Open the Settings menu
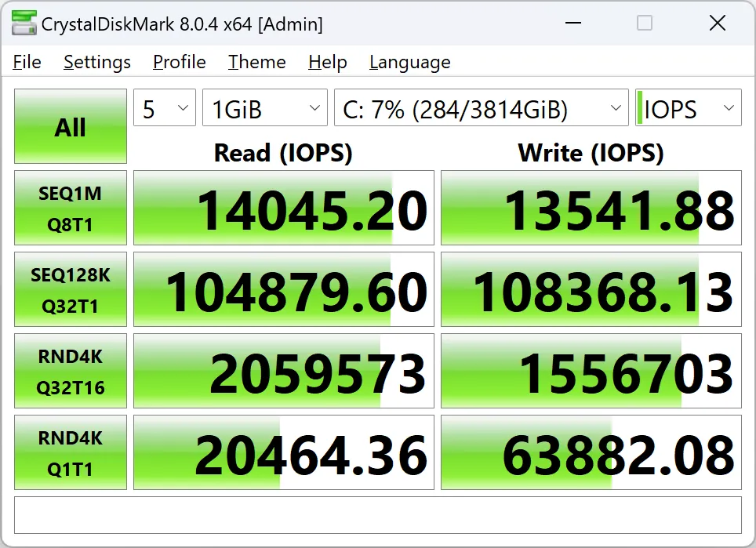This screenshot has height=548, width=756. point(97,63)
